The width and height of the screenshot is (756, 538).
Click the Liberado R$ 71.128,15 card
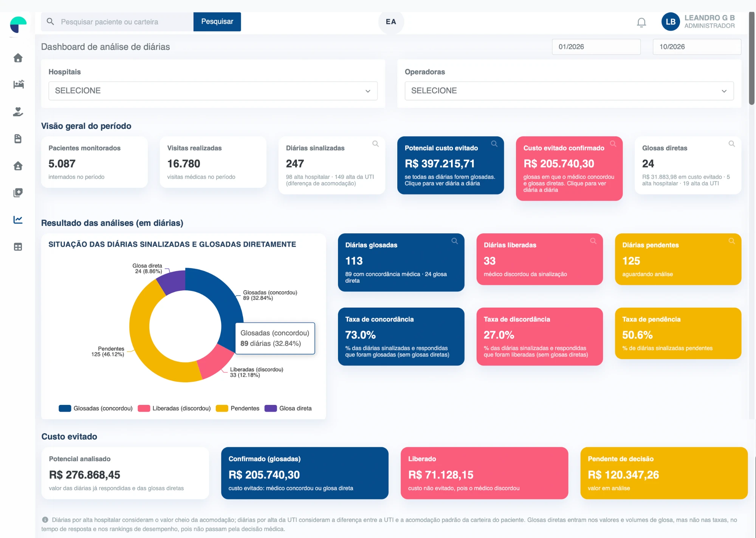pyautogui.click(x=484, y=473)
